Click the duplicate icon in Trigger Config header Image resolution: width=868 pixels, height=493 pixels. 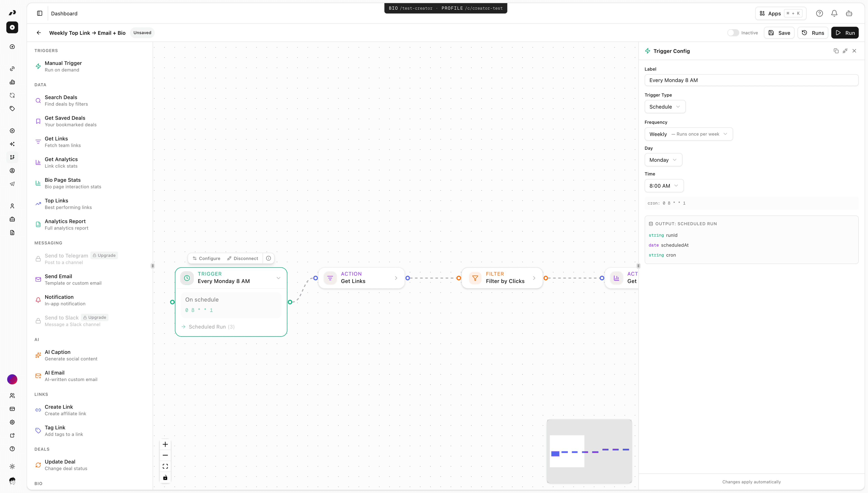836,51
